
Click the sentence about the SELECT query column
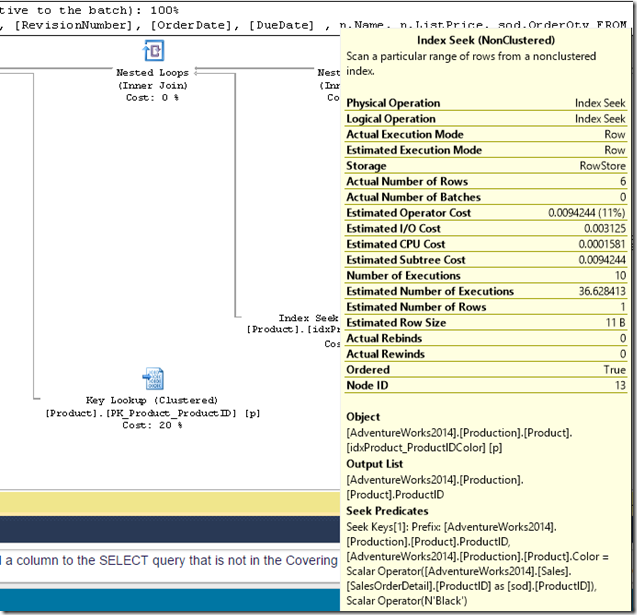tap(169, 561)
